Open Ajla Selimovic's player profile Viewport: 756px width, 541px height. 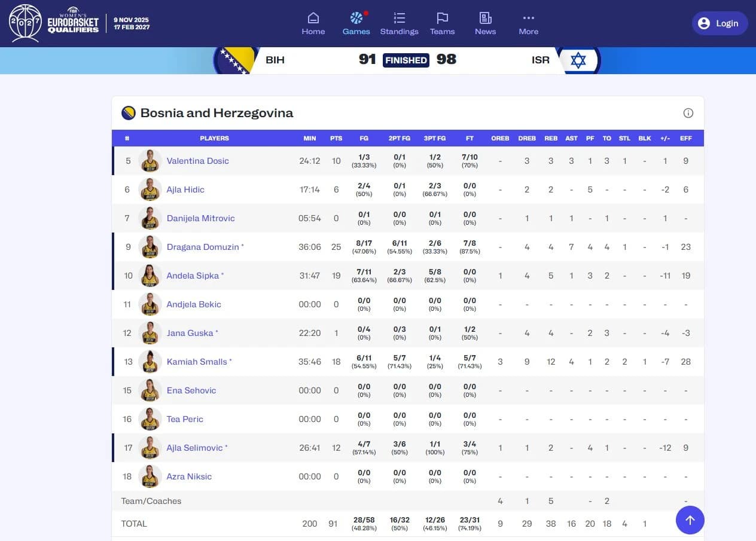tap(194, 448)
